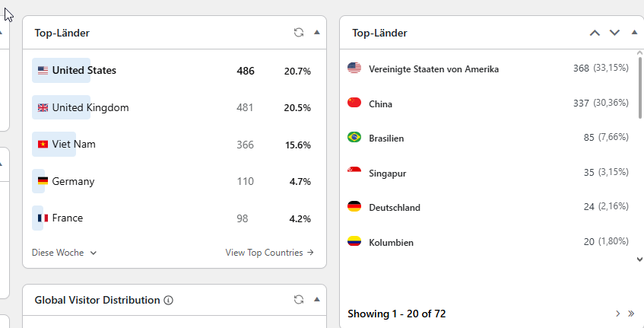Open View Top Countries link
Screen dimensions: 644x328
(269, 253)
